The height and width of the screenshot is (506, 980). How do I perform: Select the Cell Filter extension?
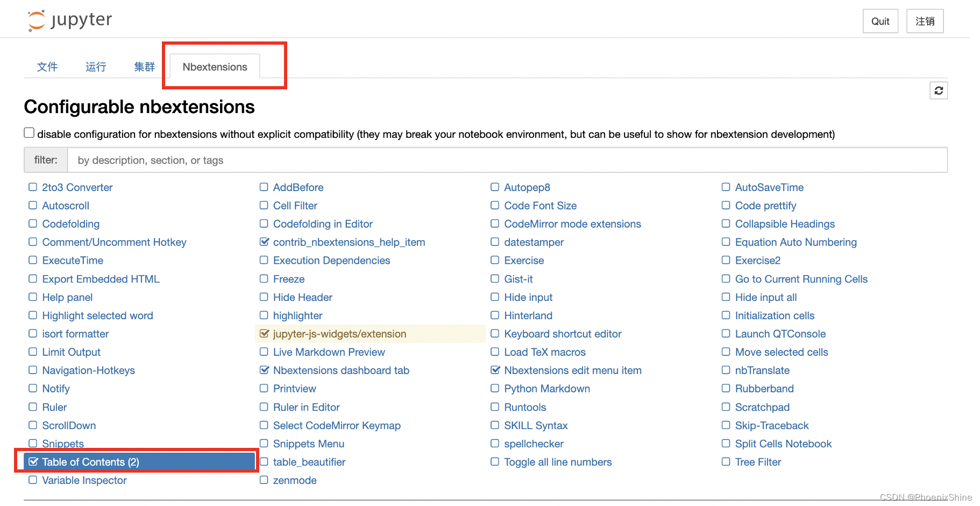[x=295, y=206]
